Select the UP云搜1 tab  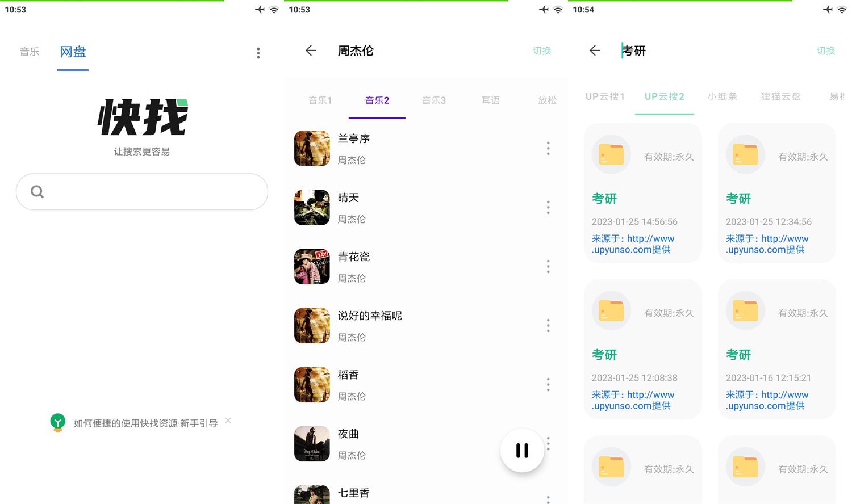[x=604, y=96]
